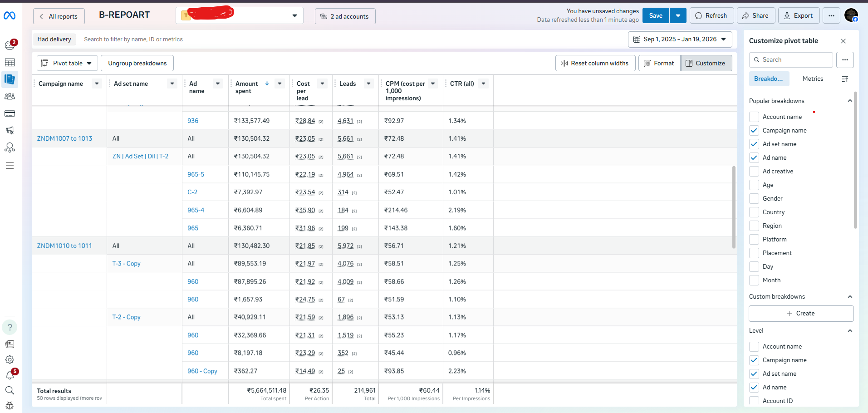Open Events Manager connected-nodes icon

(x=10, y=147)
